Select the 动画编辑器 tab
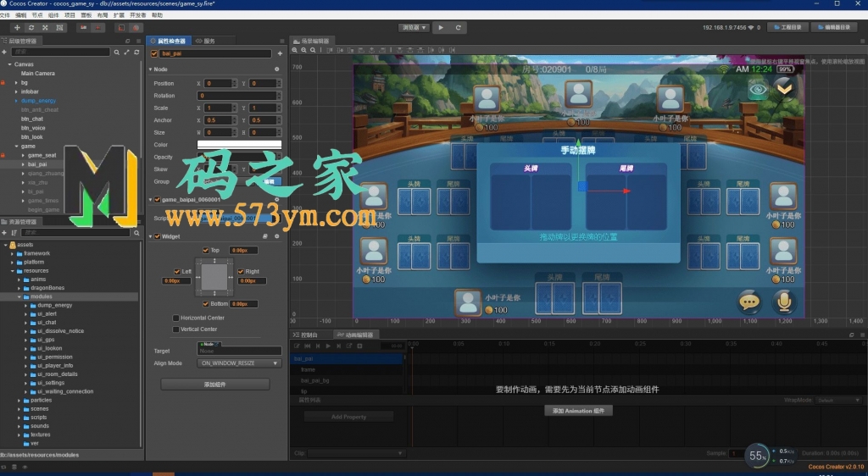 (355, 335)
